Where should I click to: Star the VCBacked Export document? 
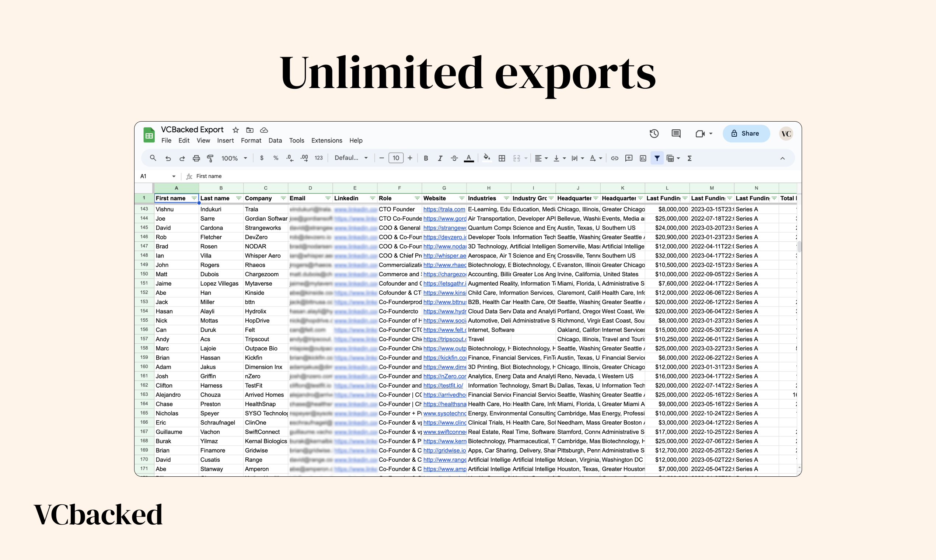point(235,130)
